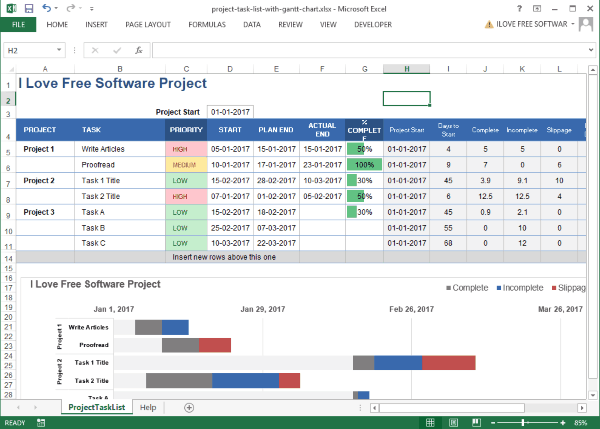
Task: Select the HIGH priority cell for Write Articles
Action: pyautogui.click(x=187, y=148)
